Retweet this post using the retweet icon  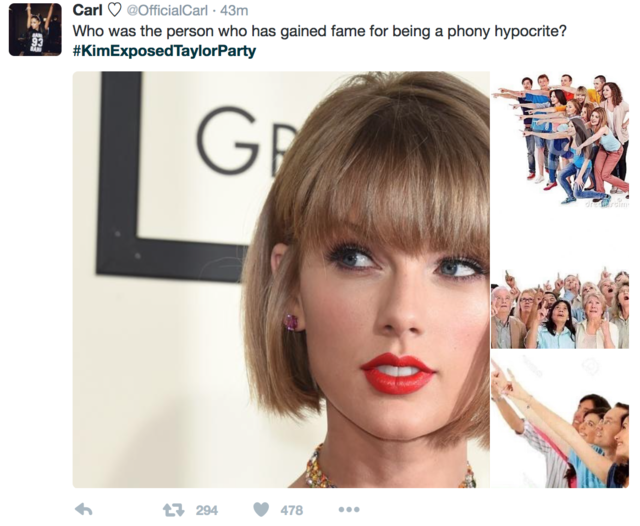173,510
